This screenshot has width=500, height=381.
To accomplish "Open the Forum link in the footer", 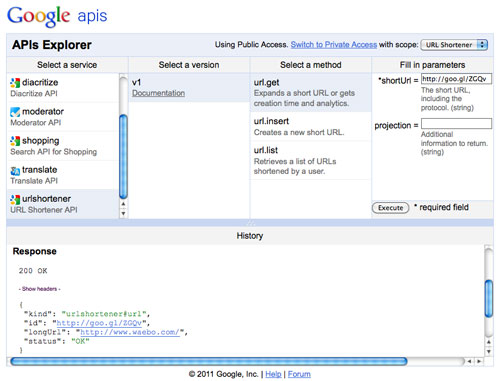I will (299, 374).
